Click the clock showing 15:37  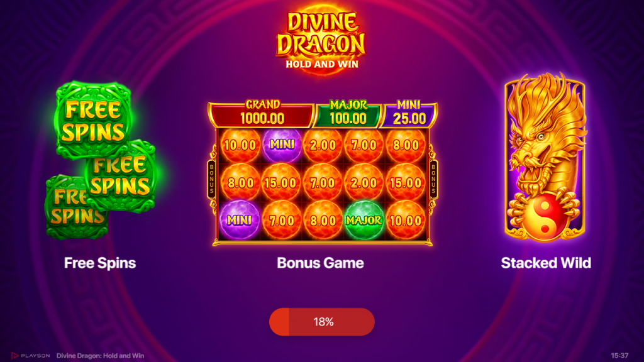pos(619,356)
